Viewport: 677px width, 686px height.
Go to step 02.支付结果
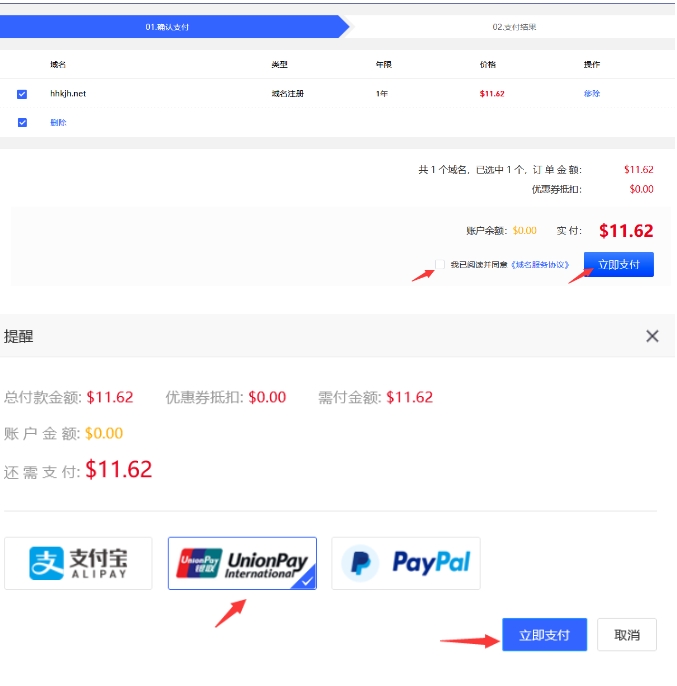[513, 27]
